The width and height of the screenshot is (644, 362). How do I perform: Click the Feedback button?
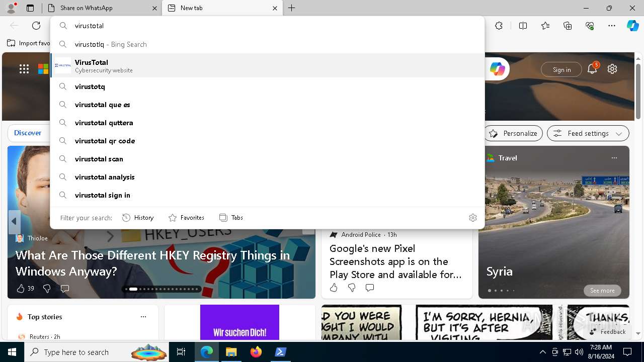[607, 332]
